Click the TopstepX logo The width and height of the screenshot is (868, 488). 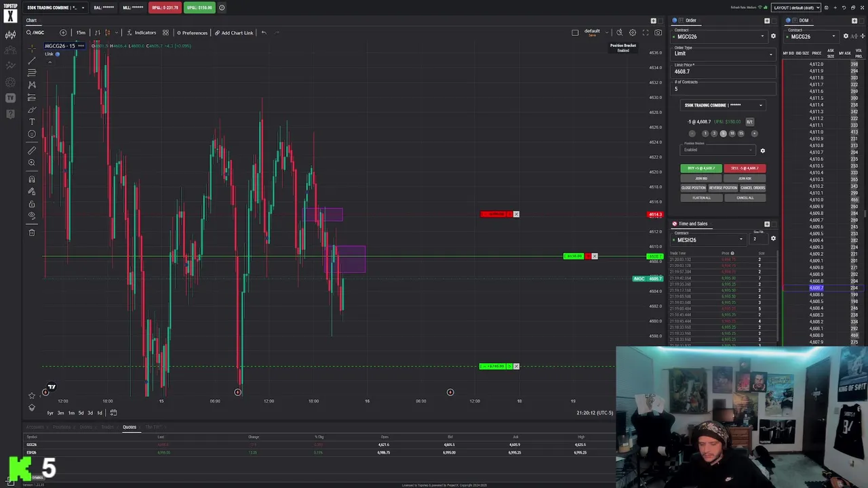pos(10,13)
